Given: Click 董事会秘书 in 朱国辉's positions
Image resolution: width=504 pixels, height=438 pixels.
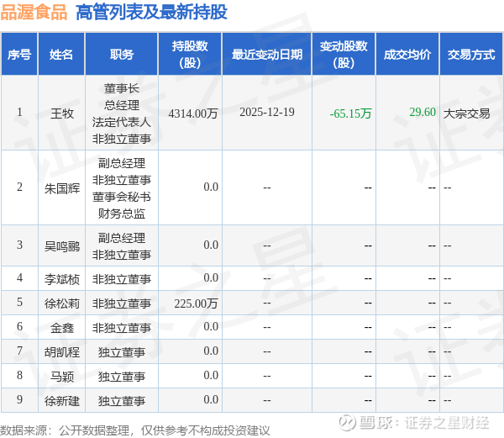Looking at the screenshot, I should 122,197.
